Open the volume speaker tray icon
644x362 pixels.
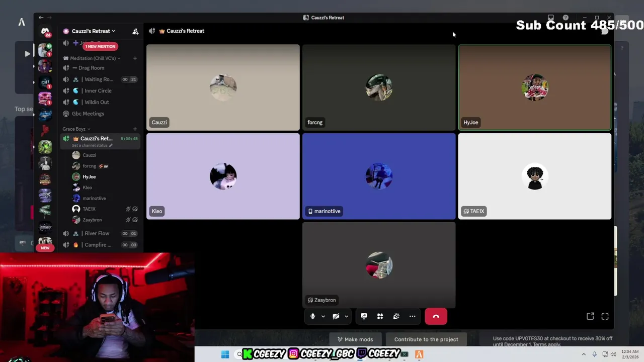(x=613, y=354)
